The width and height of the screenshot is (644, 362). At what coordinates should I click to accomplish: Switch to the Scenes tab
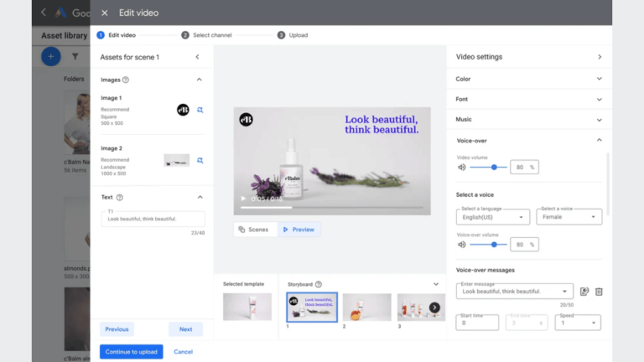[253, 230]
